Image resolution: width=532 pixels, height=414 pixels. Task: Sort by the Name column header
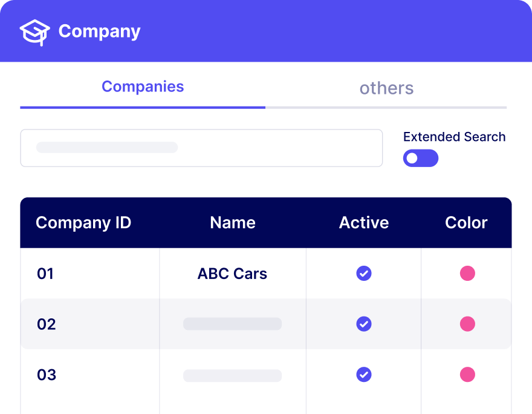(232, 223)
